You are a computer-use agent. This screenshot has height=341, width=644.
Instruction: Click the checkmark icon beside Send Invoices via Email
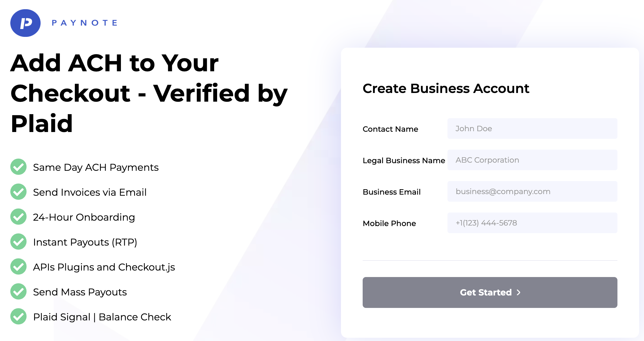(x=18, y=192)
